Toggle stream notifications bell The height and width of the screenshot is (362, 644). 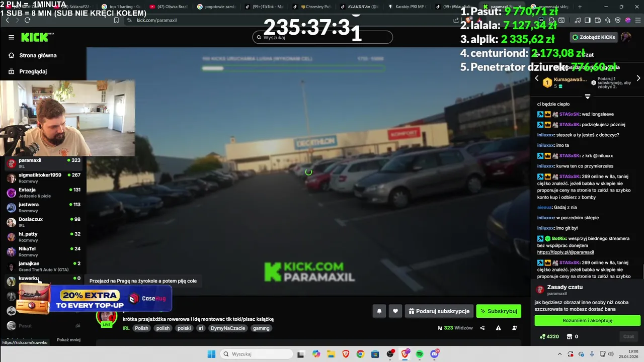[x=379, y=311]
